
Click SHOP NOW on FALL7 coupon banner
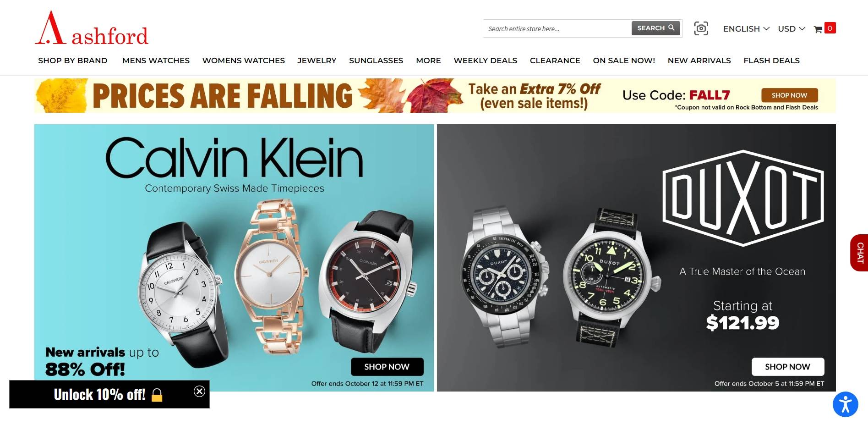coord(789,95)
